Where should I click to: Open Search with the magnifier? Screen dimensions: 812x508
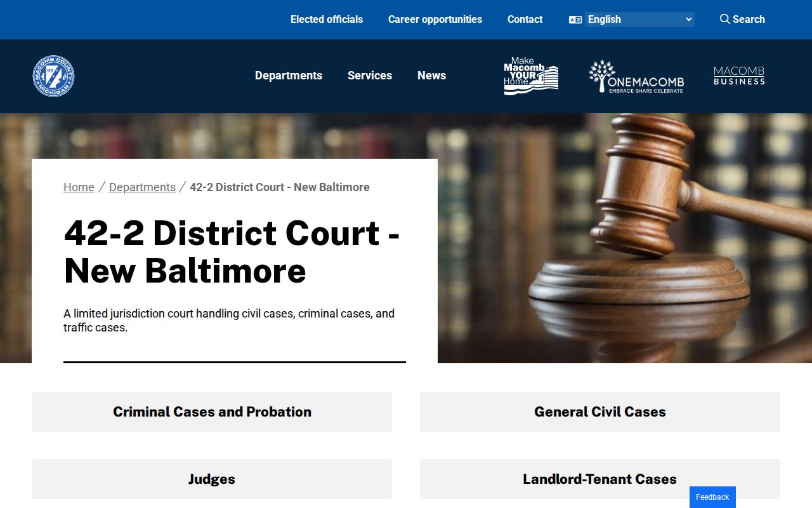click(742, 19)
